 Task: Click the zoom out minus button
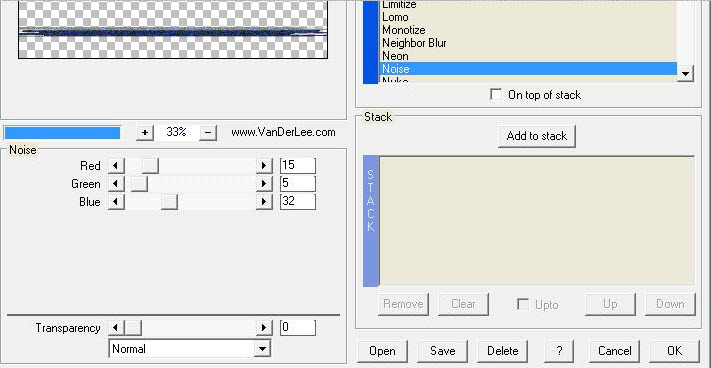(x=208, y=133)
